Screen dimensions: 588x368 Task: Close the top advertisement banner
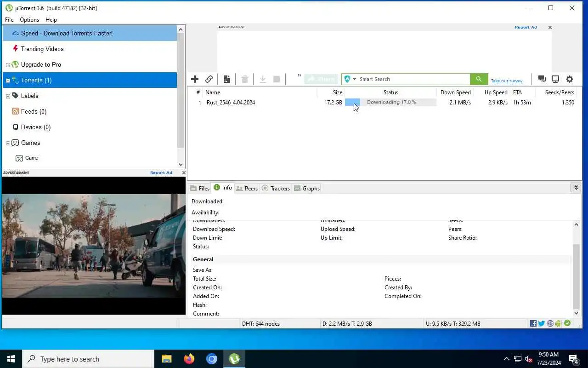click(550, 28)
